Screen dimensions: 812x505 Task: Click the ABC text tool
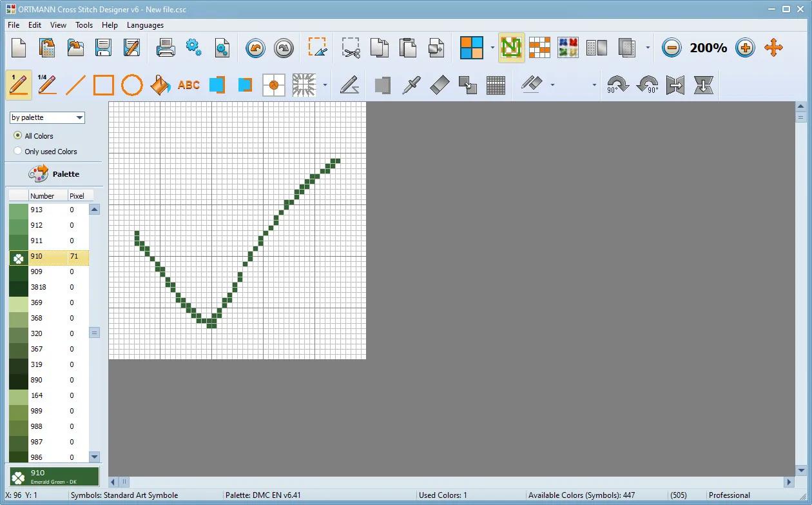(189, 85)
